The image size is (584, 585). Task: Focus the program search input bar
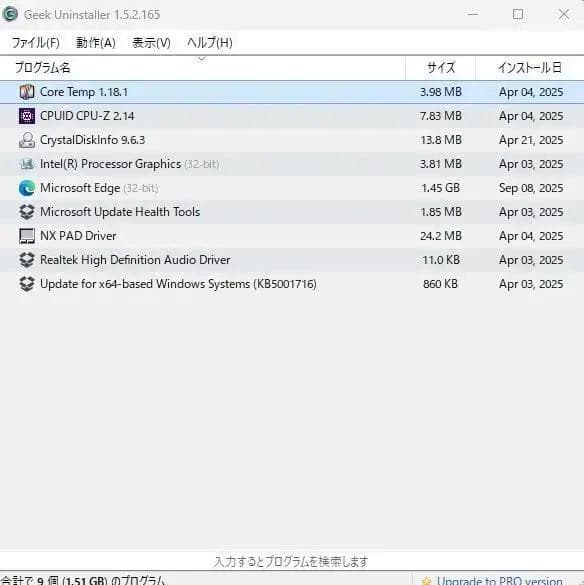(x=292, y=561)
